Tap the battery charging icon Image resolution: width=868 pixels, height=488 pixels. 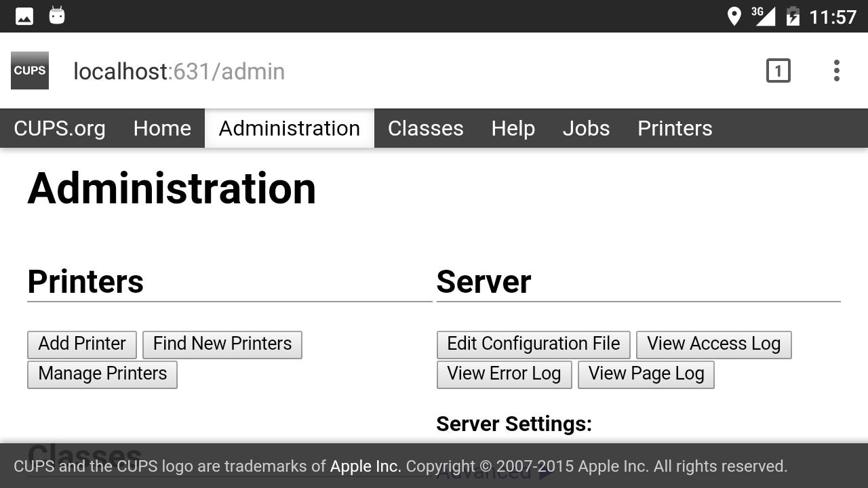(x=793, y=16)
